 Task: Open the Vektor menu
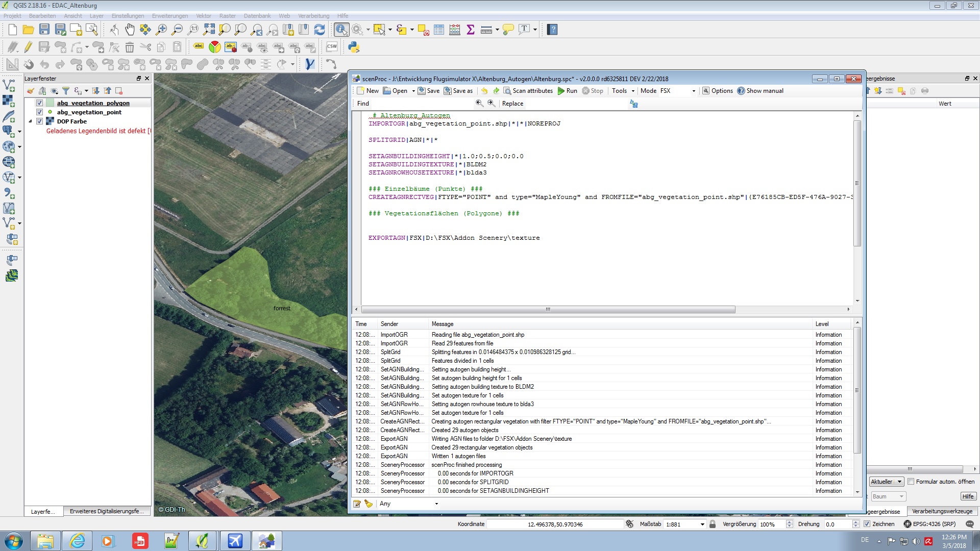[204, 16]
